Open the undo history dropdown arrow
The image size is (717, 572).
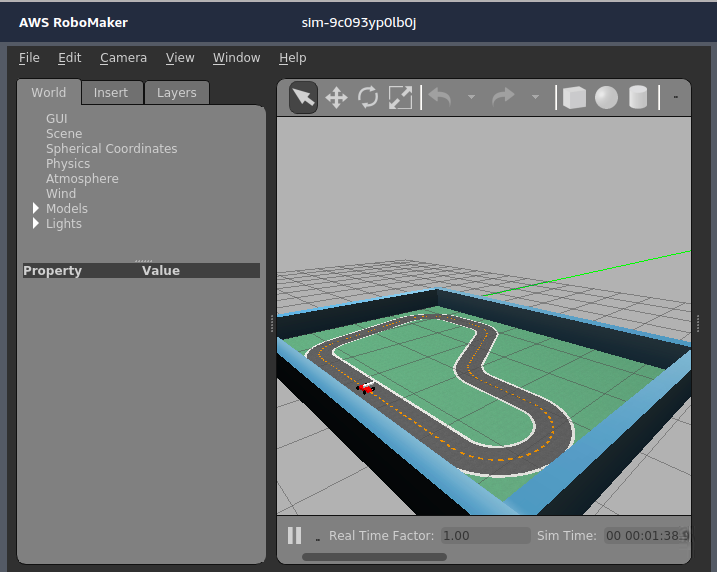(x=471, y=97)
